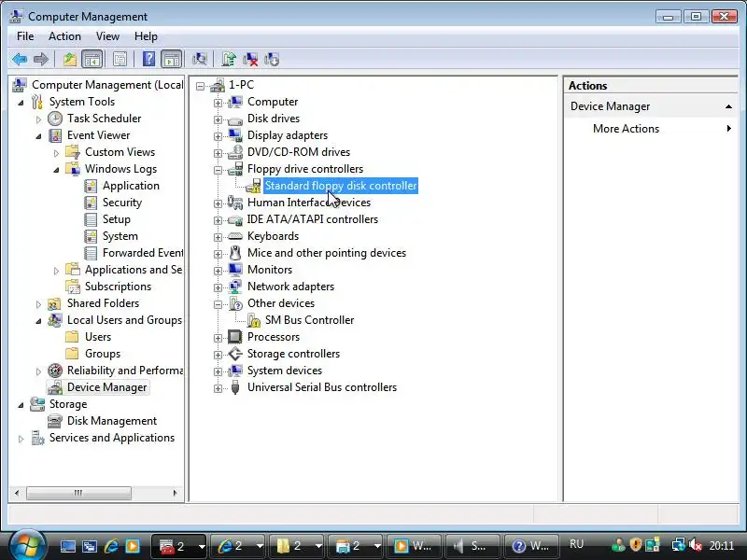
Task: Click Scan for hardware changes icon
Action: tap(199, 59)
